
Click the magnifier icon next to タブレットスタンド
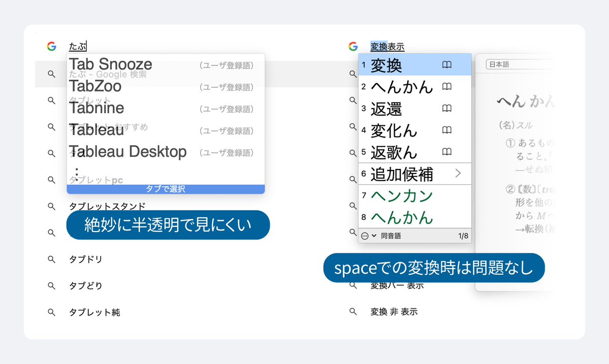[51, 205]
